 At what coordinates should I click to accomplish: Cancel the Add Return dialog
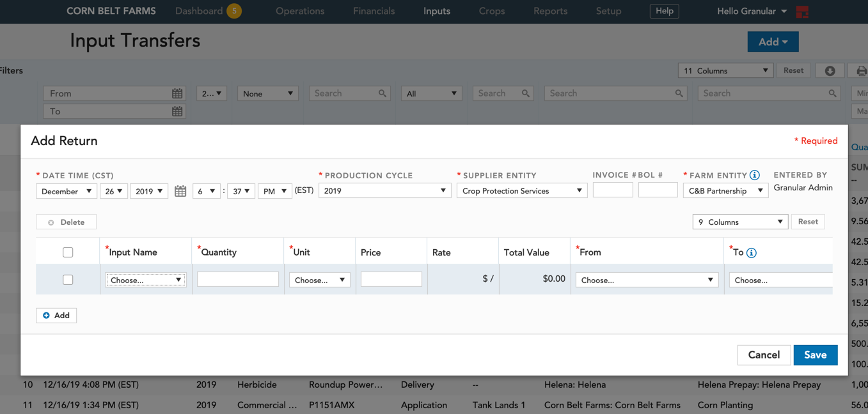tap(764, 355)
